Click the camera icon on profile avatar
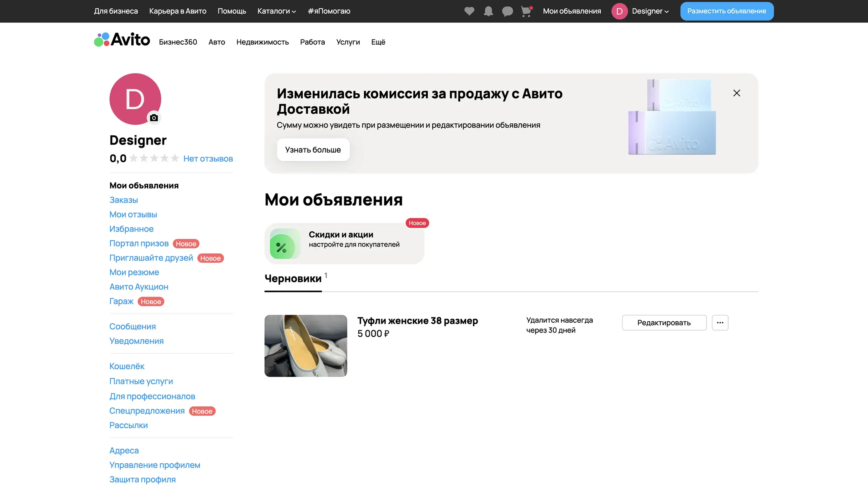 point(154,117)
